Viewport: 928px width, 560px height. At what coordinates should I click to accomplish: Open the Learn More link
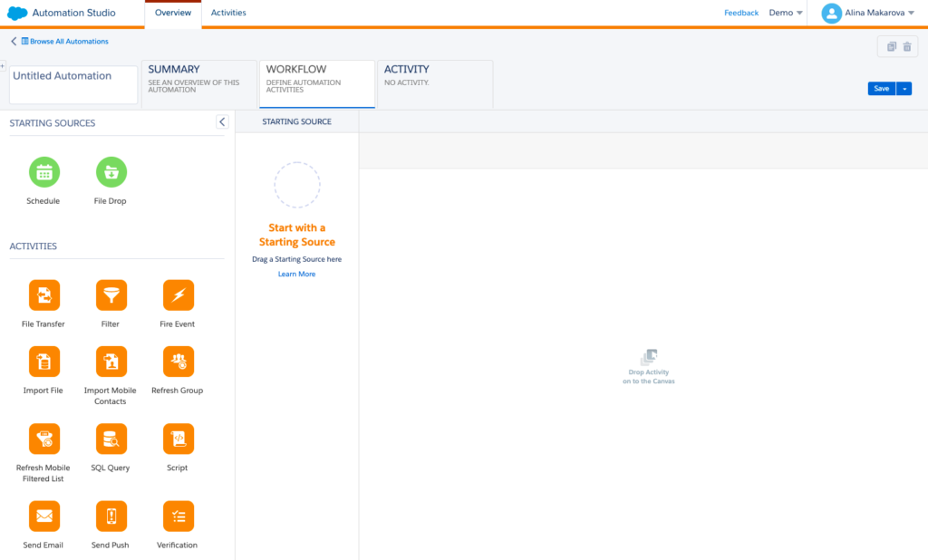[296, 274]
